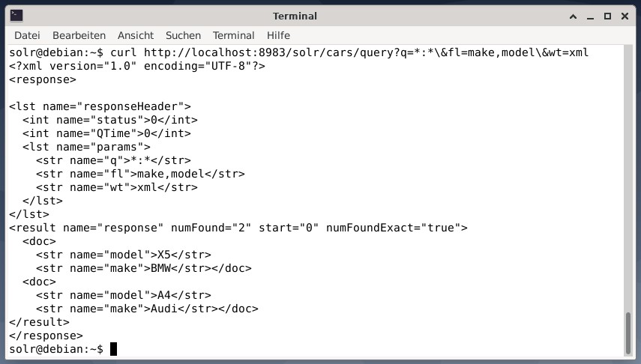Image resolution: width=641 pixels, height=364 pixels.
Task: Click the "Terminal" title bar text
Action: (295, 16)
